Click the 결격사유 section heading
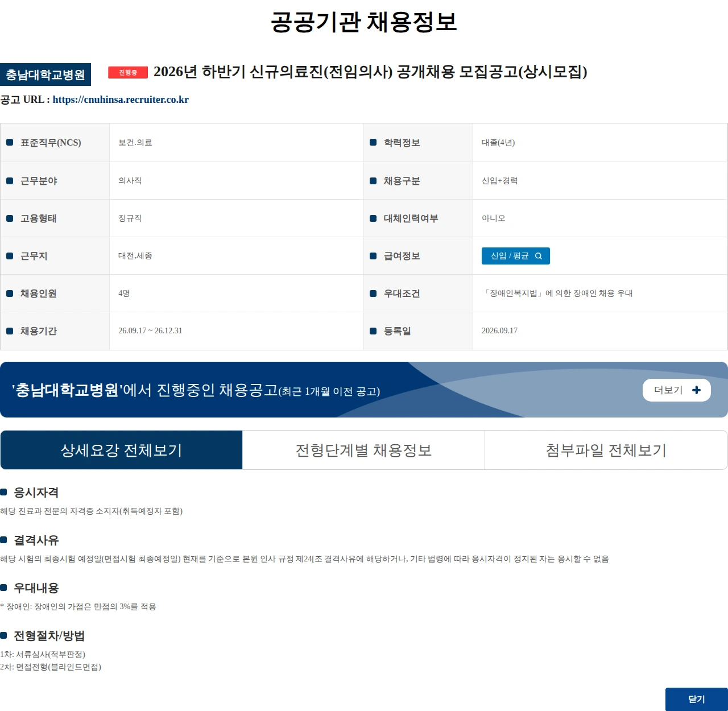This screenshot has height=711, width=728. pyautogui.click(x=36, y=540)
